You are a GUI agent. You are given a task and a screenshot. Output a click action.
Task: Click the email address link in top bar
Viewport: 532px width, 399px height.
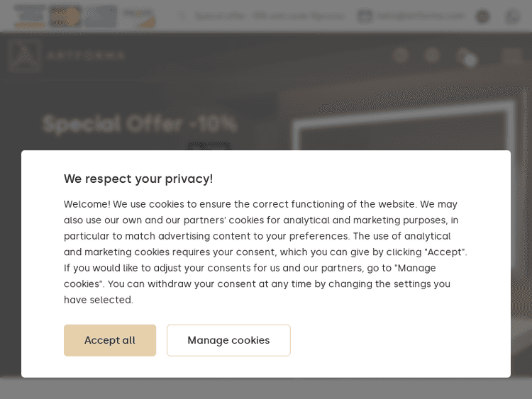click(421, 16)
